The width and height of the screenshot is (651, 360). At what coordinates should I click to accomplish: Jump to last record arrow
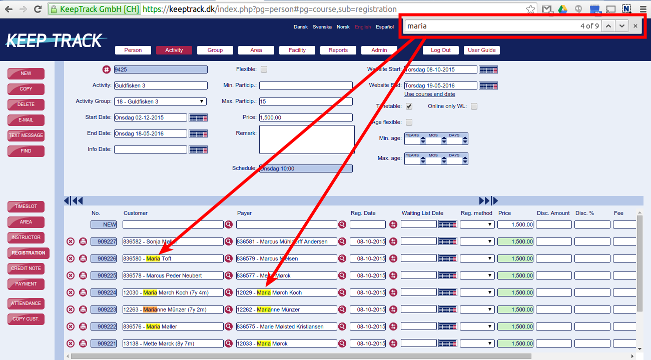[495, 201]
